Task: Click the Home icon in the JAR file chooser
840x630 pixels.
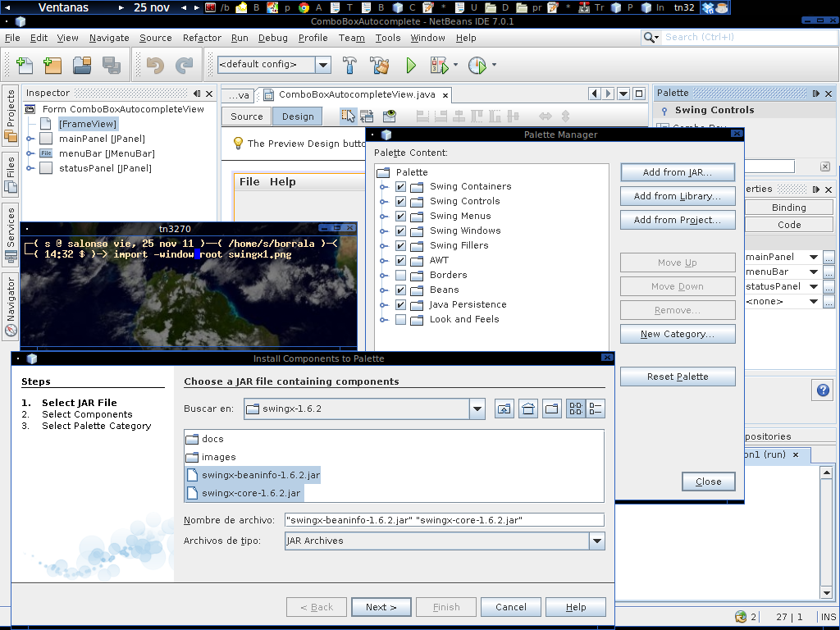Action: [527, 408]
